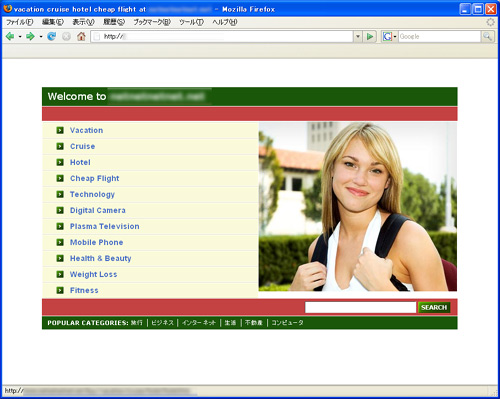Expand the address bar URL dropdown
Image resolution: width=500 pixels, height=399 pixels.
pyautogui.click(x=358, y=36)
